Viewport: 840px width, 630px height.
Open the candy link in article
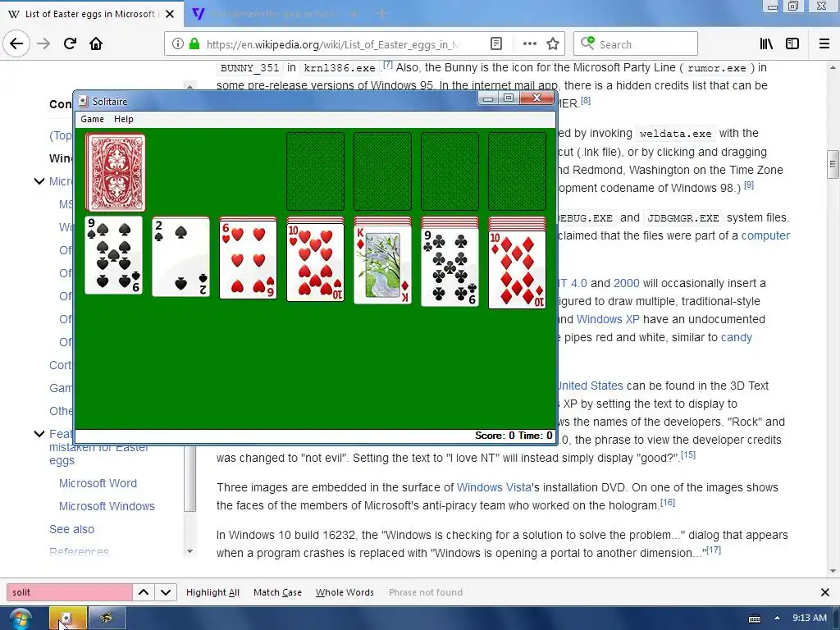(x=737, y=337)
